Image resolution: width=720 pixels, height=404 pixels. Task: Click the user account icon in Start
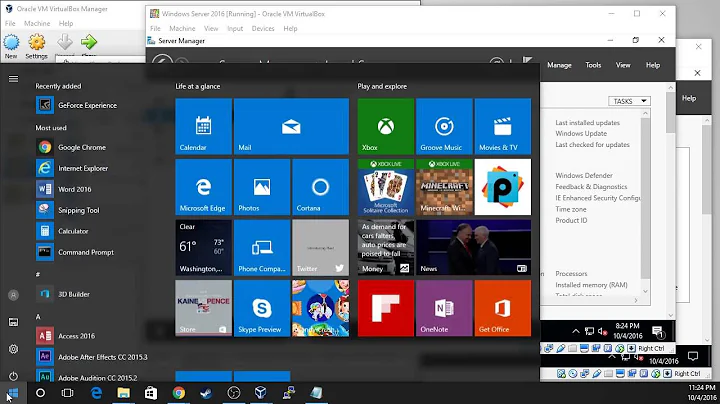[13, 295]
